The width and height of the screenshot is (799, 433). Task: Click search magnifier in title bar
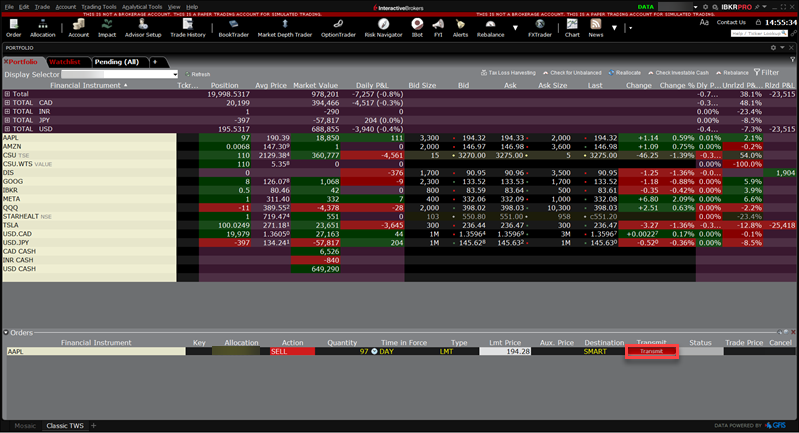point(715,7)
